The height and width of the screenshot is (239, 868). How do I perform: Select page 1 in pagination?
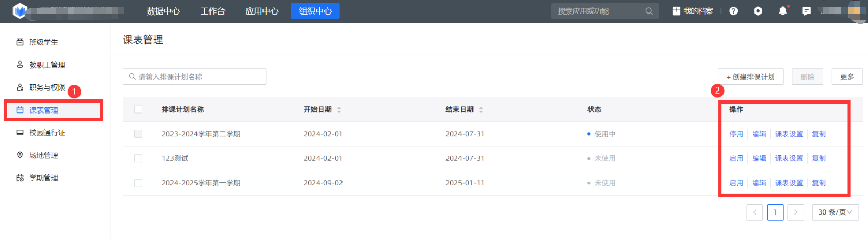click(x=775, y=212)
